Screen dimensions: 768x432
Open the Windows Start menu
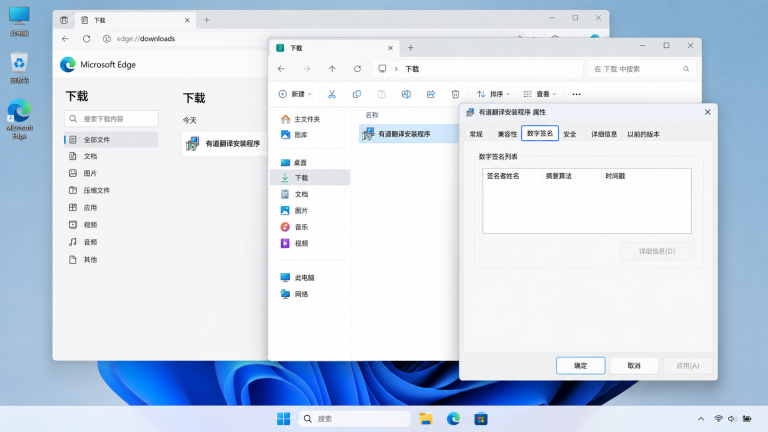coord(283,419)
